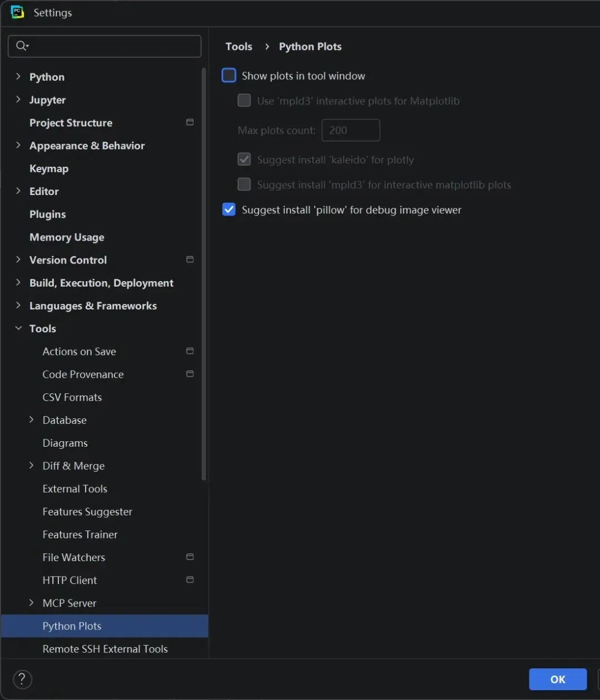Toggle Suggest install 'kaleido' for plotly
Image resolution: width=600 pixels, height=700 pixels.
point(244,159)
